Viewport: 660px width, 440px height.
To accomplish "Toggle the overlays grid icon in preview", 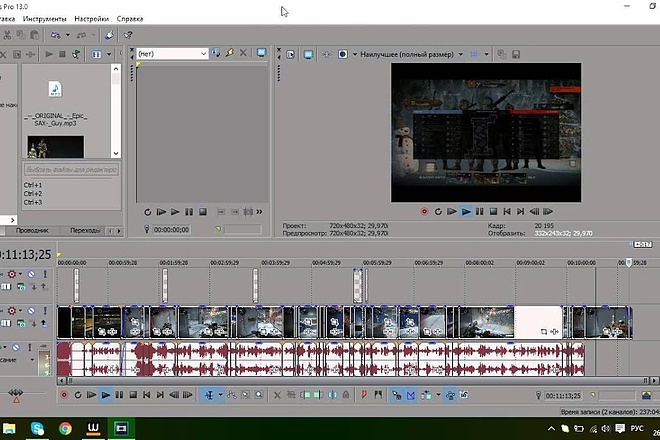I will 474,54.
